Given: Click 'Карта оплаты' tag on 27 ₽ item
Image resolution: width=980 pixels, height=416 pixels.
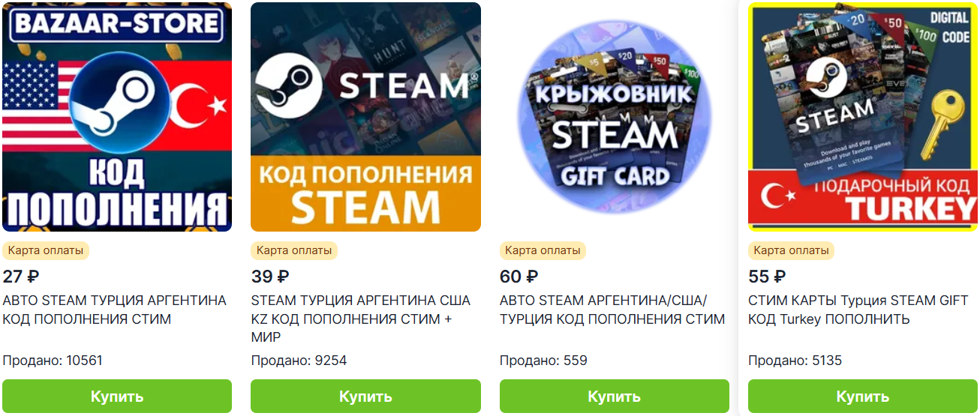Looking at the screenshot, I should 46,250.
